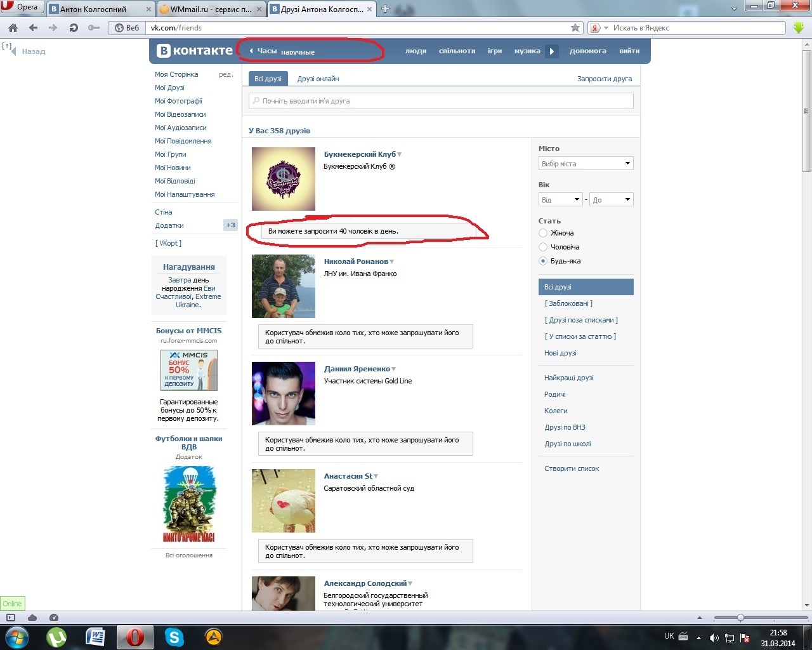Click the +3 apps counter badge
Screen dimensions: 812x650
(230, 225)
